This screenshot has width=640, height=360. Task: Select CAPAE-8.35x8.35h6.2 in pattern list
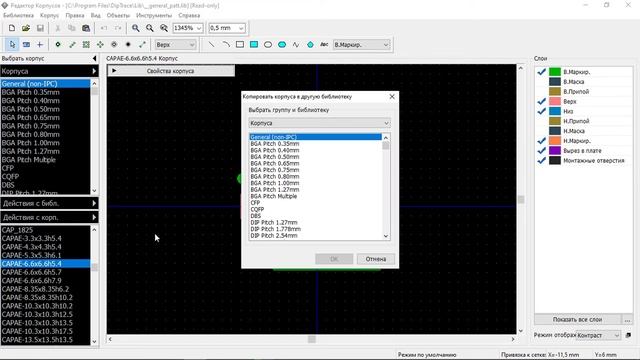[x=45, y=289]
